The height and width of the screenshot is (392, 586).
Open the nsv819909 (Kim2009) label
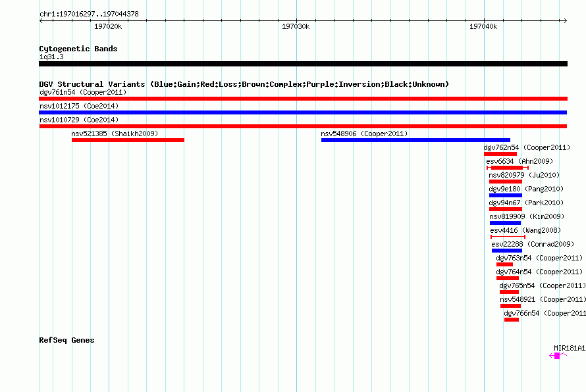pos(527,216)
